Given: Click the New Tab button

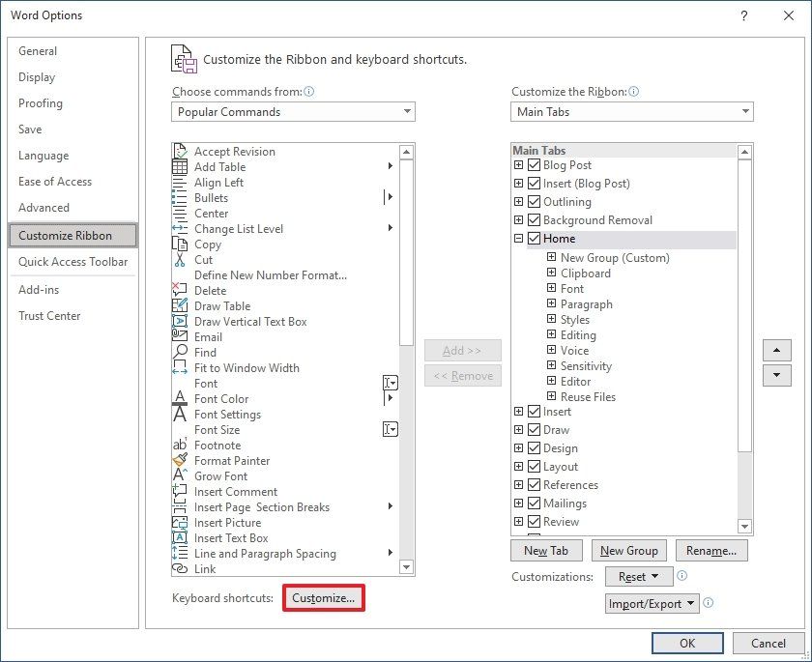Looking at the screenshot, I should (x=546, y=550).
